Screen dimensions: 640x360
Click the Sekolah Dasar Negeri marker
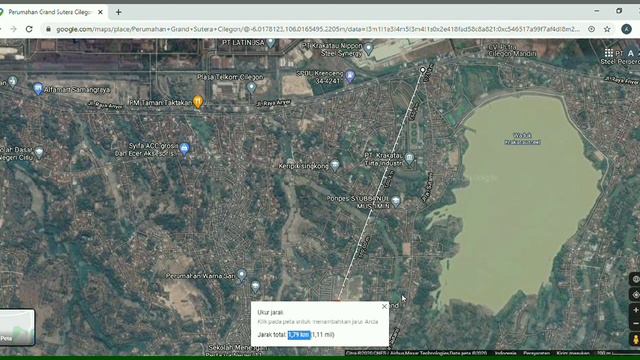(x=39, y=152)
